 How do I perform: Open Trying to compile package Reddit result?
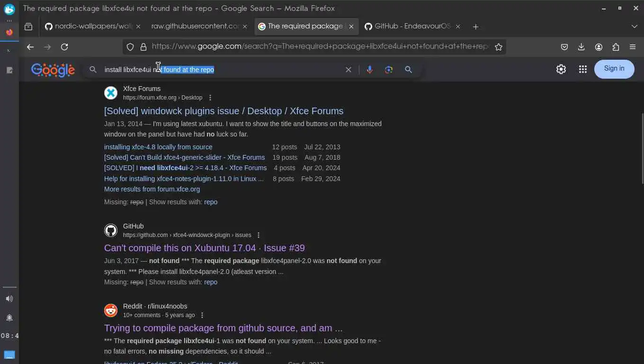(x=223, y=328)
